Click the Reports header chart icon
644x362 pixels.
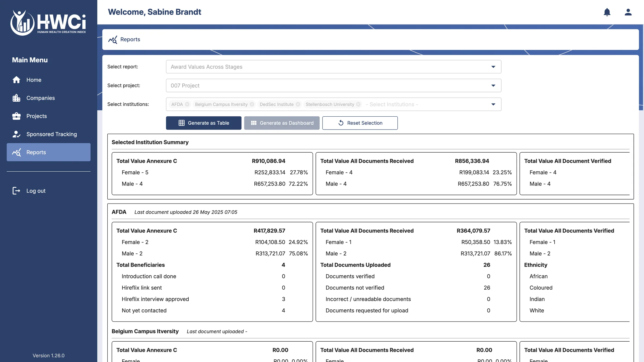(x=113, y=39)
